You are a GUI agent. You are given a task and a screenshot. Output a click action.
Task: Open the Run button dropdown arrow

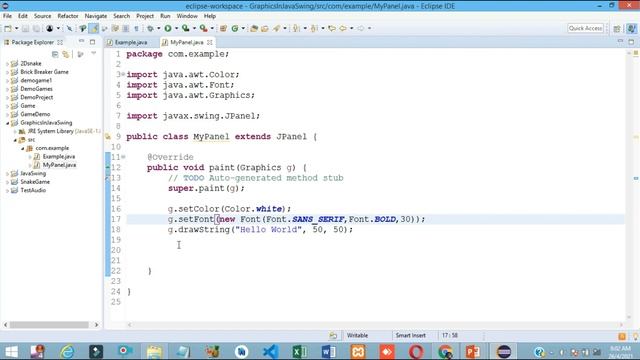[x=176, y=28]
